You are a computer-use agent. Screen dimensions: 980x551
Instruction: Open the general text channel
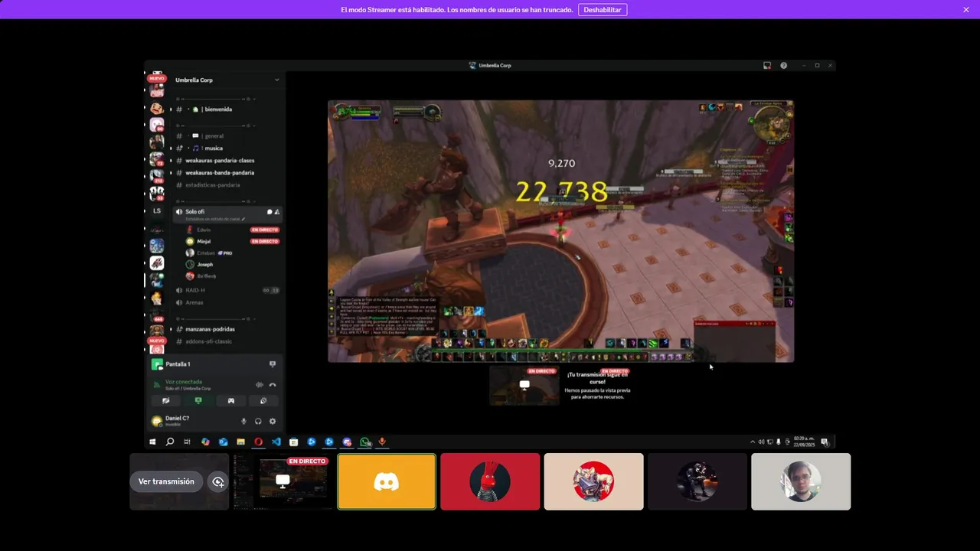[x=214, y=136]
